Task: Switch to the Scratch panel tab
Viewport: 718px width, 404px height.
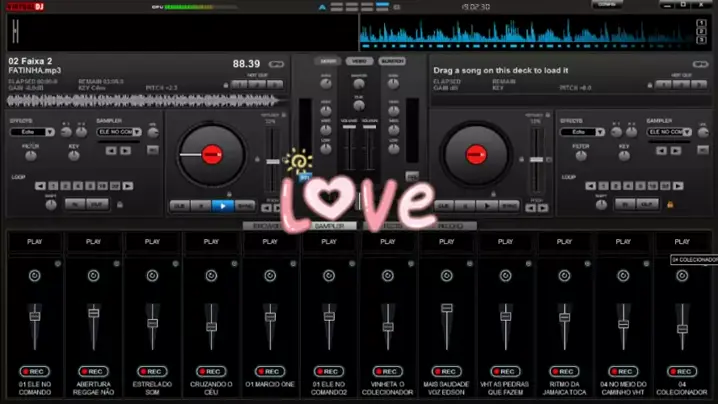Action: tap(392, 61)
